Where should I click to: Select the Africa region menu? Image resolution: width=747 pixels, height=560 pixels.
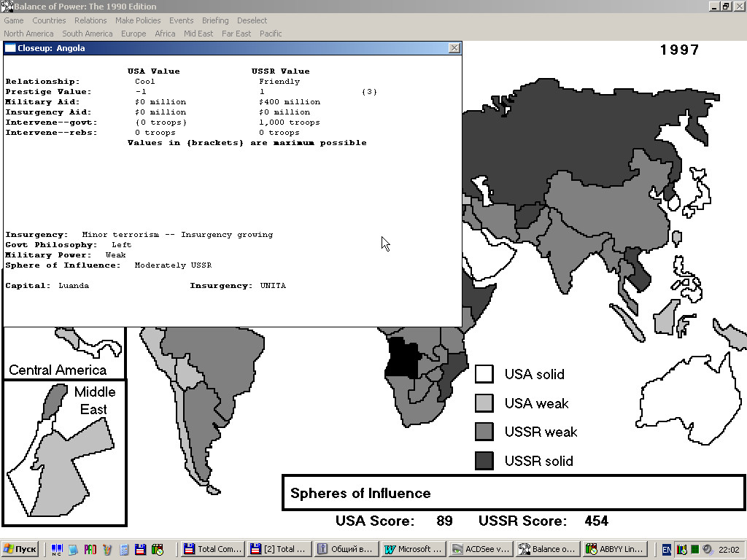coord(165,34)
